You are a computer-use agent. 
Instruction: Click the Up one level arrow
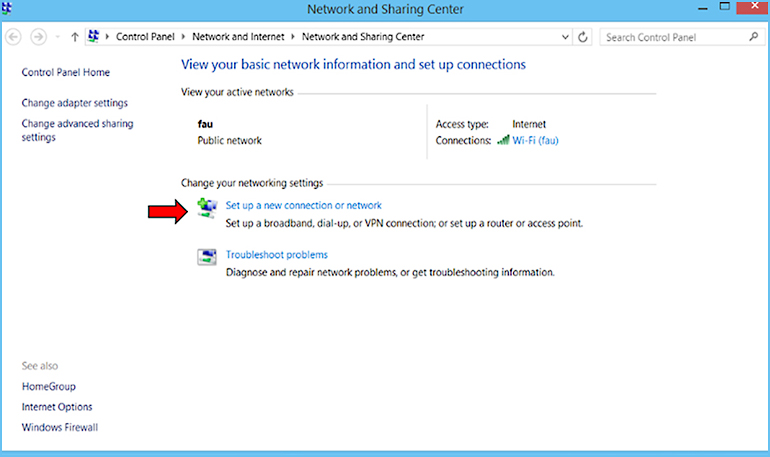pos(75,37)
